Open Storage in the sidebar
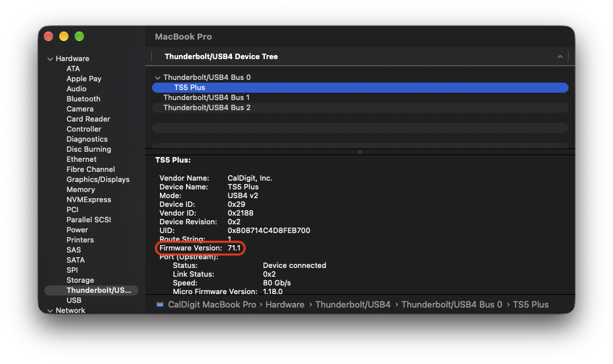The width and height of the screenshot is (613, 364). click(80, 281)
